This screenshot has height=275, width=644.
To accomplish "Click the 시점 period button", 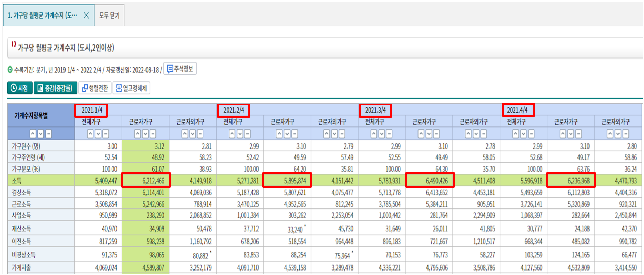I will click(x=20, y=88).
